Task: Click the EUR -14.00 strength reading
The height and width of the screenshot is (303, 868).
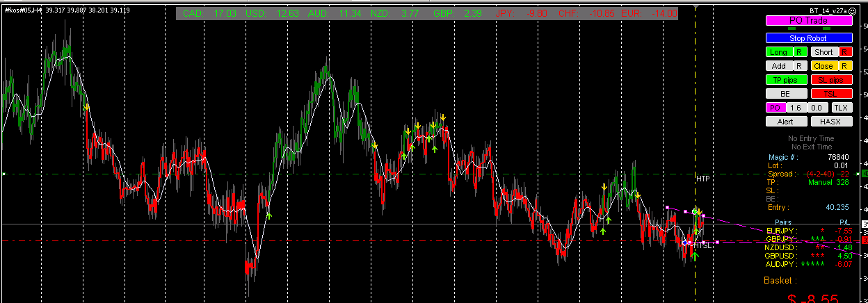Action: [x=648, y=13]
